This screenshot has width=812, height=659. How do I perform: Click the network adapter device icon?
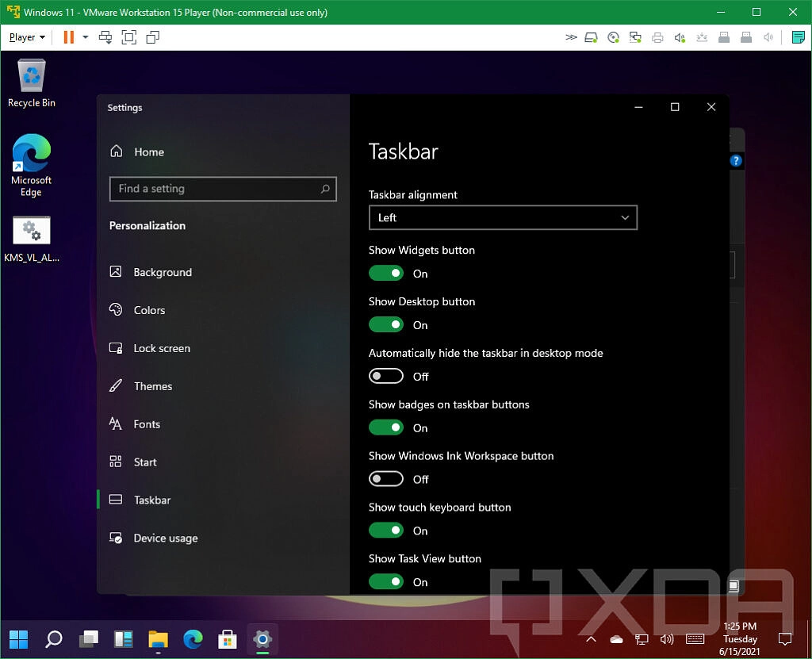(635, 37)
